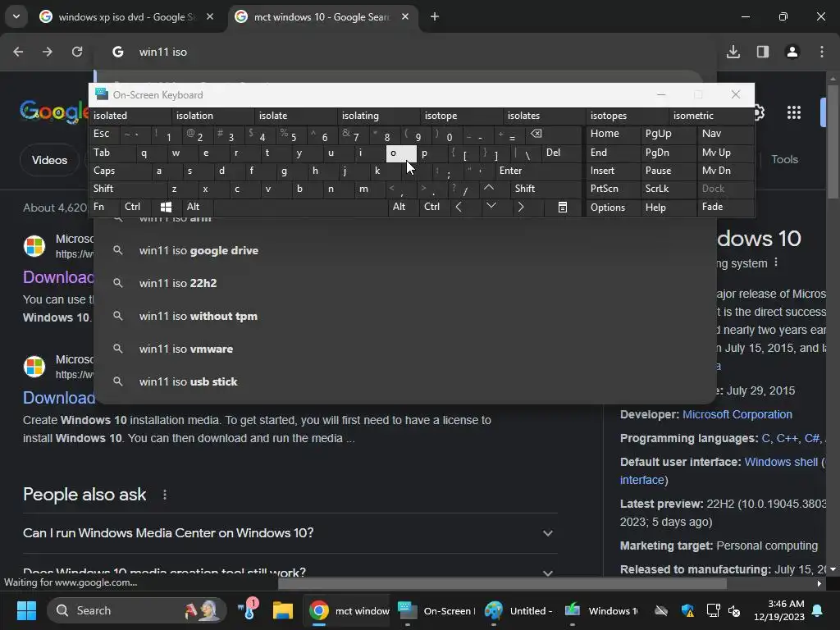Open tab search dropdown arrow

pos(16,16)
